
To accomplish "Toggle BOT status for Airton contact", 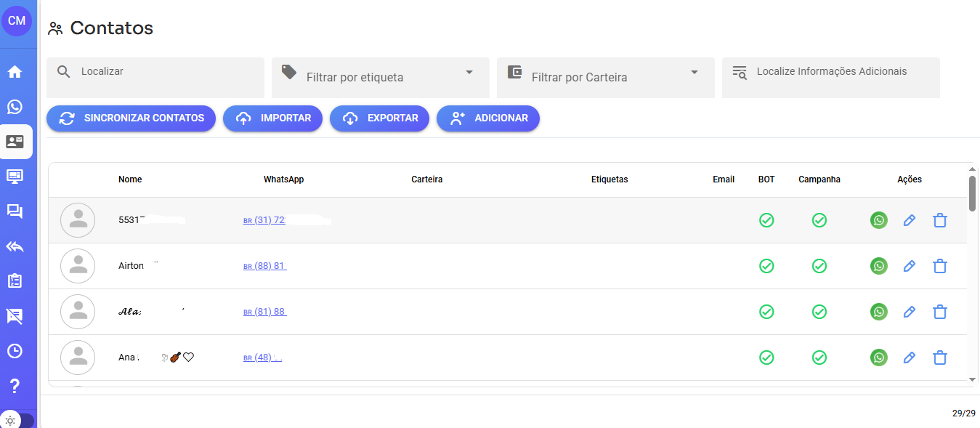I will [766, 266].
